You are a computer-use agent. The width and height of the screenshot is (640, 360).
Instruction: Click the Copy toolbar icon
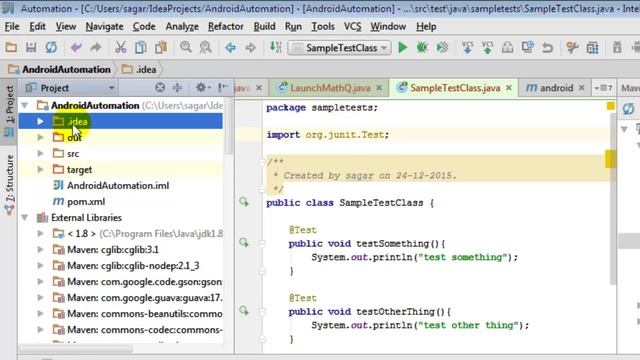pyautogui.click(x=141, y=48)
